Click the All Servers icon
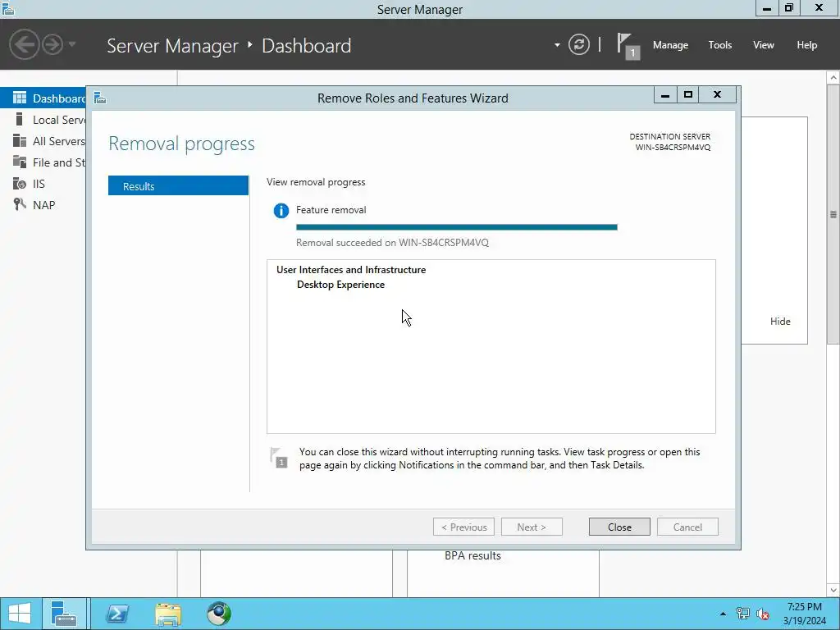Image resolution: width=840 pixels, height=630 pixels. click(20, 140)
